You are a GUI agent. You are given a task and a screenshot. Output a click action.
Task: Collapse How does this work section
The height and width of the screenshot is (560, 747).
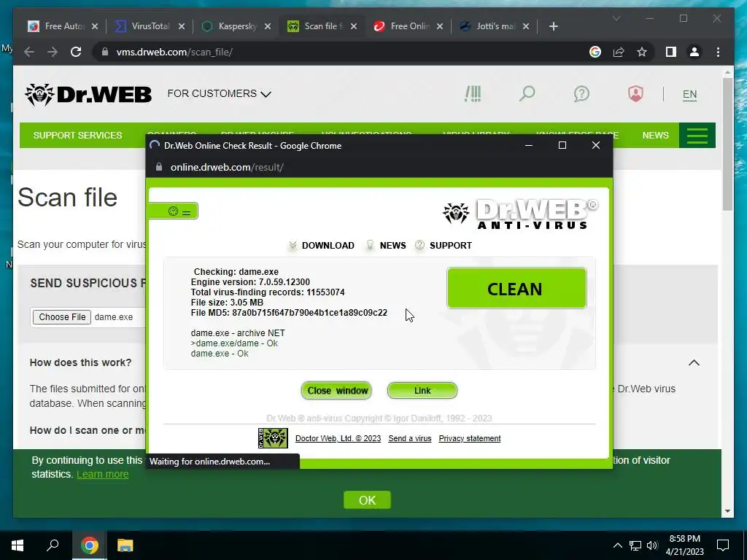pyautogui.click(x=694, y=363)
